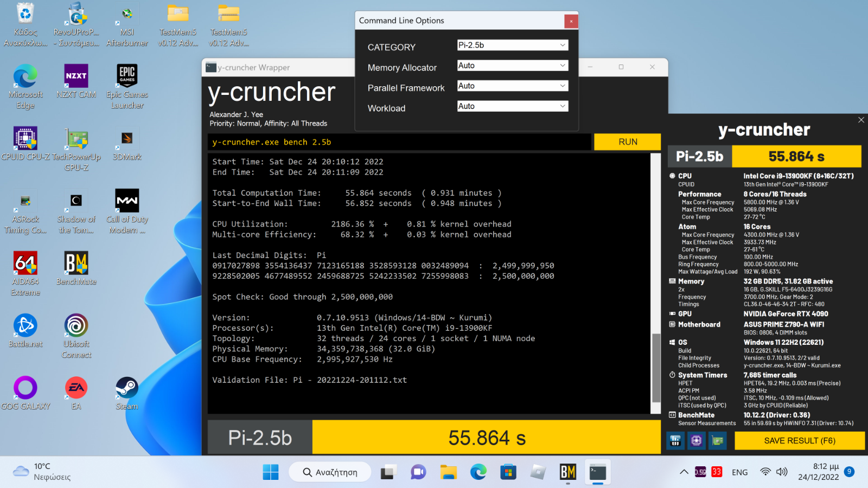Click 'Spot Check: Good through 2,500,000,000' line
The height and width of the screenshot is (488, 868).
point(302,297)
